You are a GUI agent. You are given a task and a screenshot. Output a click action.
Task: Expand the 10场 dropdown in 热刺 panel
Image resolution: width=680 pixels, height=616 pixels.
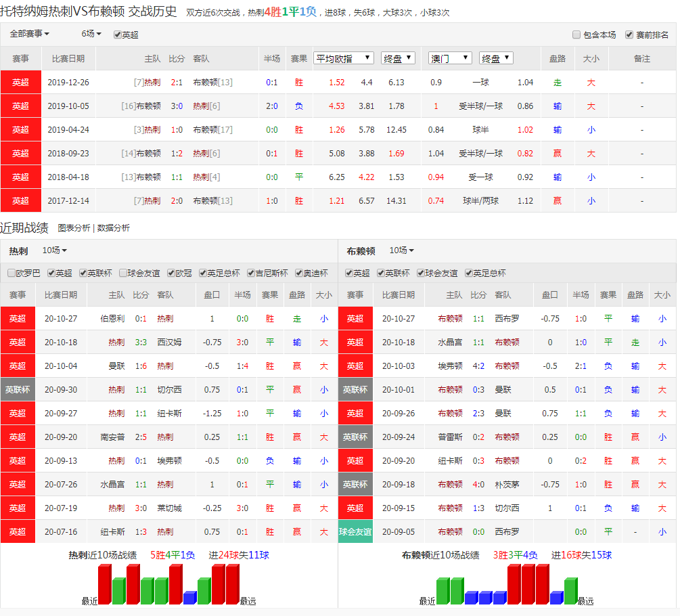pyautogui.click(x=54, y=250)
